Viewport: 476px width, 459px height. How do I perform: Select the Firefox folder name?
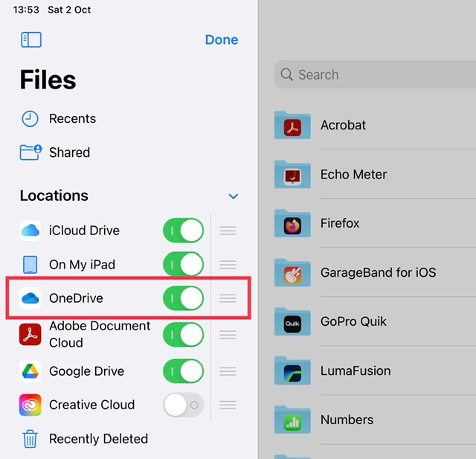340,223
